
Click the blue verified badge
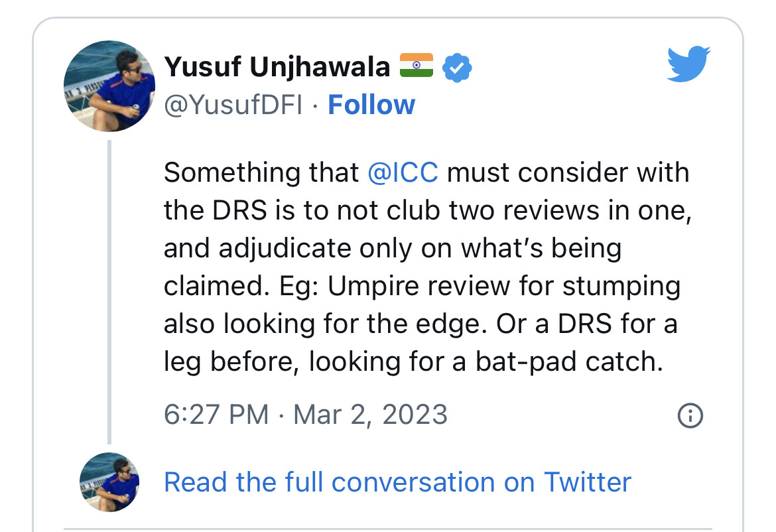pyautogui.click(x=457, y=67)
